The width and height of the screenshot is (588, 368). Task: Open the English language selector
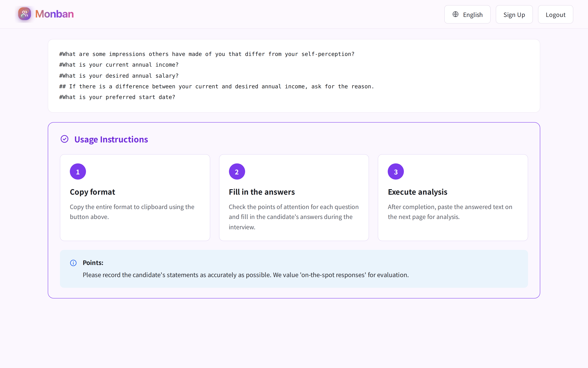click(x=467, y=15)
